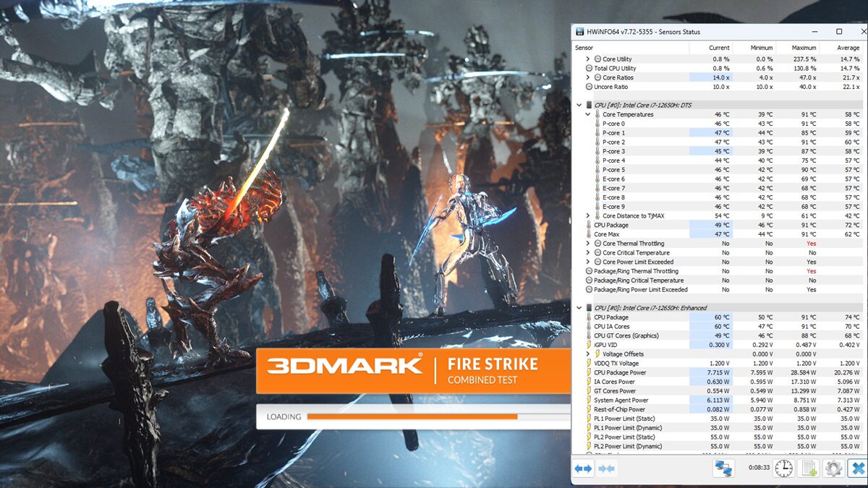Start logging with the sheet-plus icon
868x488 pixels.
coord(809,468)
